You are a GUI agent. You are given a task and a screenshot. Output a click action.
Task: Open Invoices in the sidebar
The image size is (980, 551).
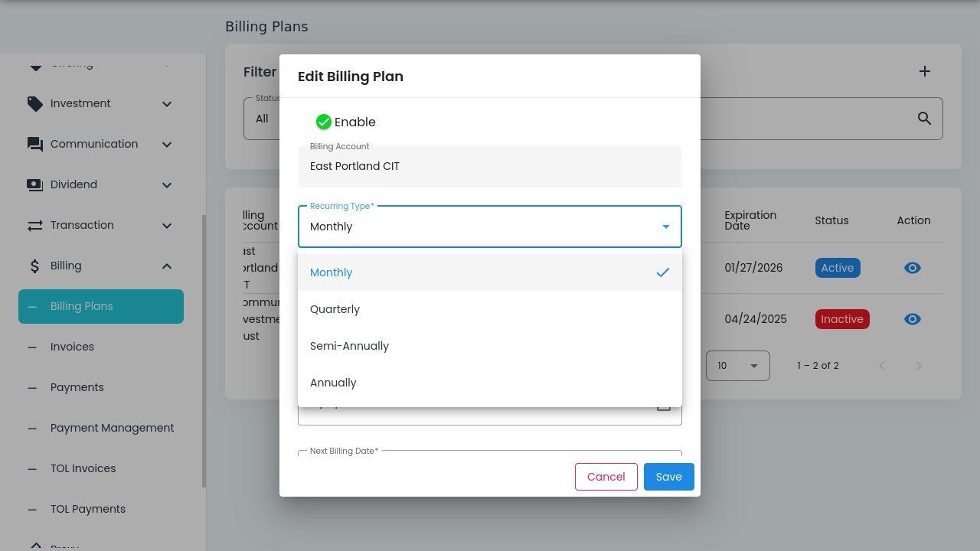[x=72, y=347]
